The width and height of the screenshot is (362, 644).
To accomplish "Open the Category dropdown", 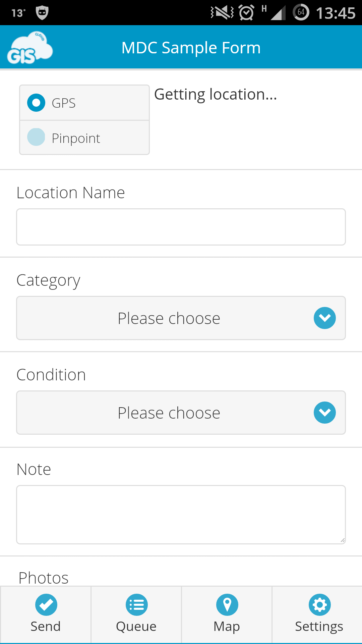I will (x=181, y=318).
